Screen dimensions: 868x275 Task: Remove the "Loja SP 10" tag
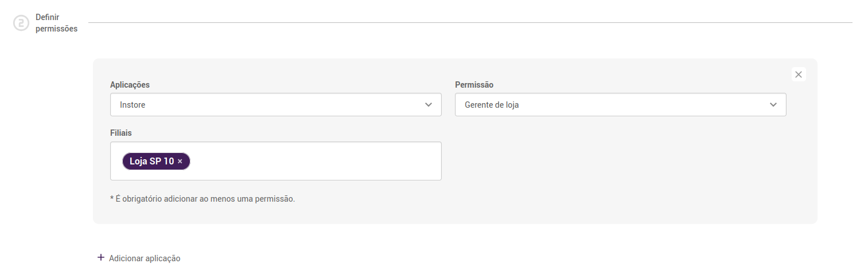click(180, 162)
